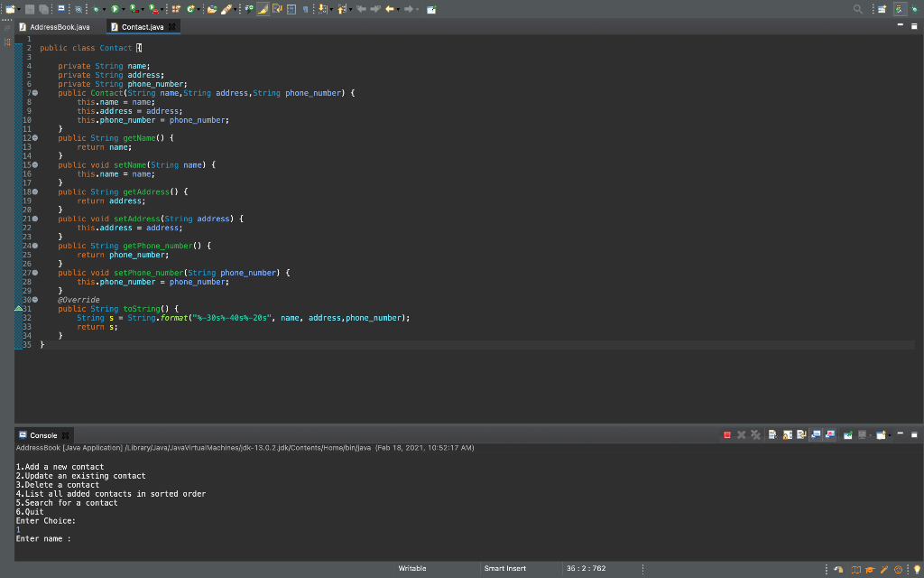
Task: Select the Console view tab
Action: pyautogui.click(x=42, y=435)
